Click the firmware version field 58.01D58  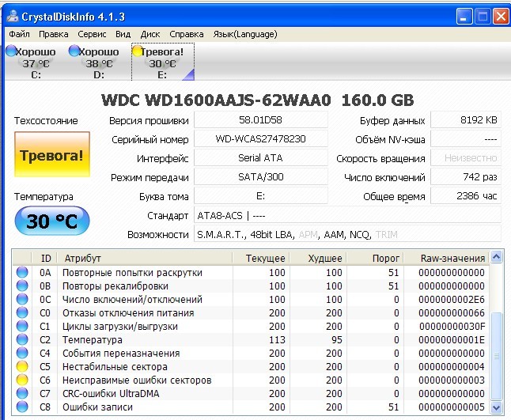261,120
